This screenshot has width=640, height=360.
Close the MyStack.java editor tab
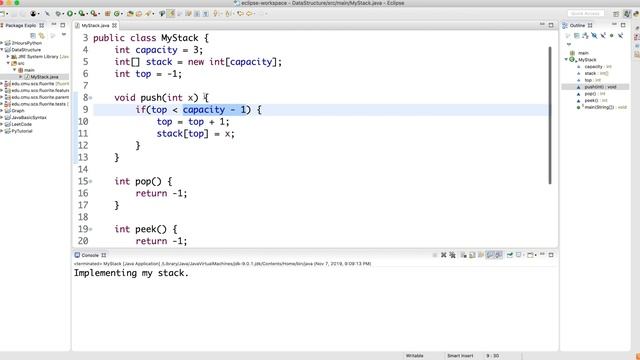115,25
